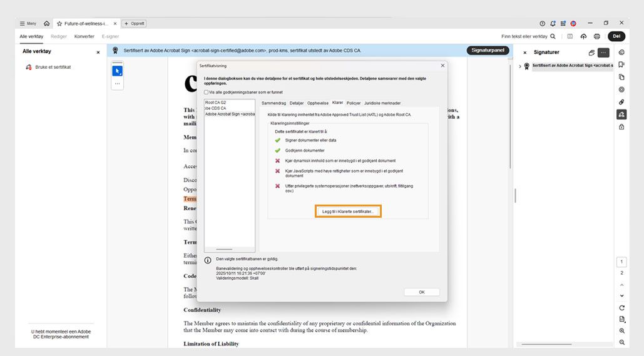Open the page display options icon
Screen dimensions: 644x356
621,319
